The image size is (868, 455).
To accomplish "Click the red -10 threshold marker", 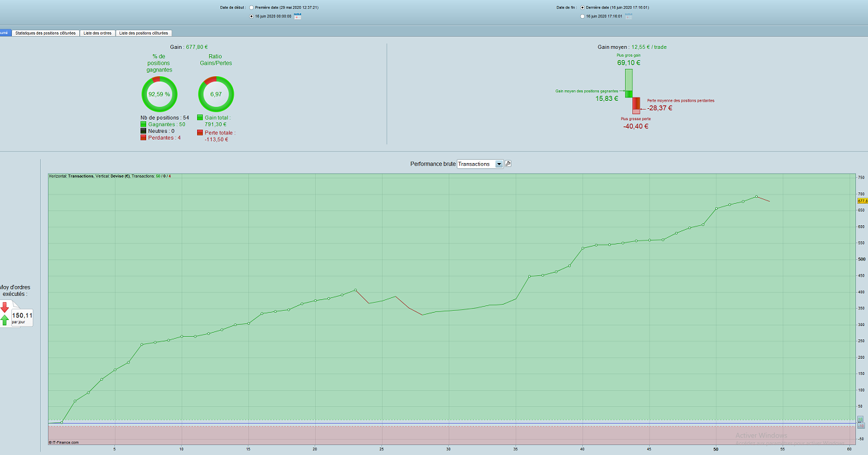I will [860, 426].
